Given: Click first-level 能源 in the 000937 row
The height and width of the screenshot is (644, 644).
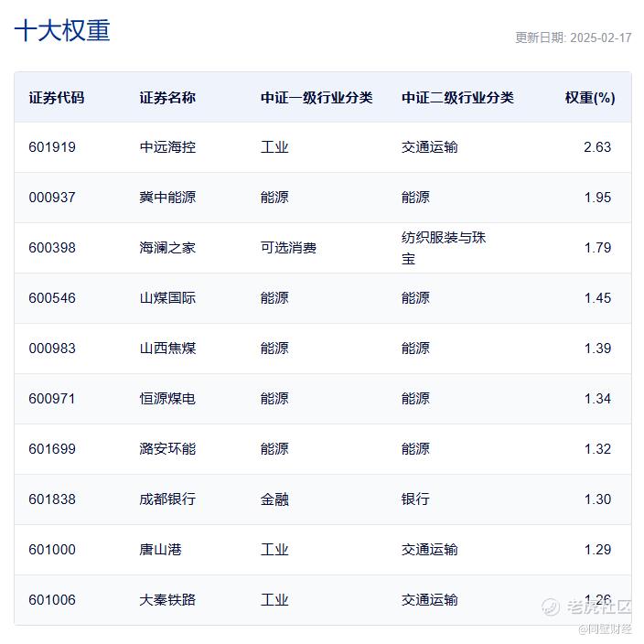Looking at the screenshot, I should click(274, 198).
